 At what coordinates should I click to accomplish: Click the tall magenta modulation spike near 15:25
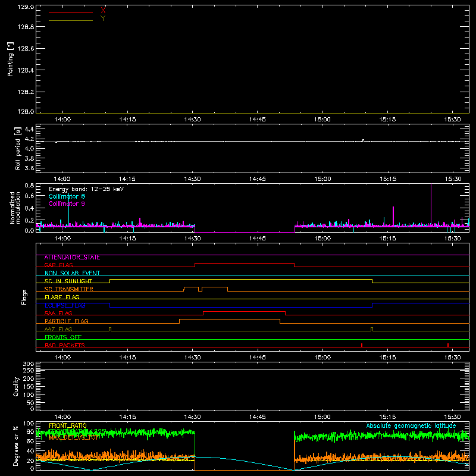(431, 204)
